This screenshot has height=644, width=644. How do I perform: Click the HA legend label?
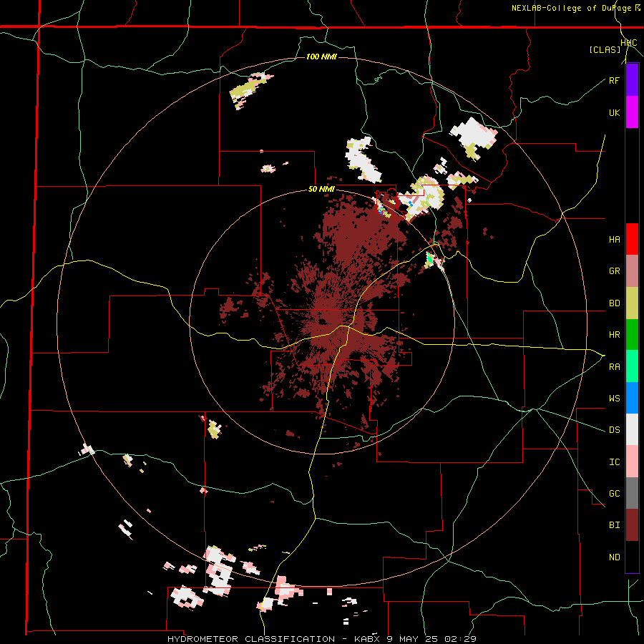click(x=614, y=240)
